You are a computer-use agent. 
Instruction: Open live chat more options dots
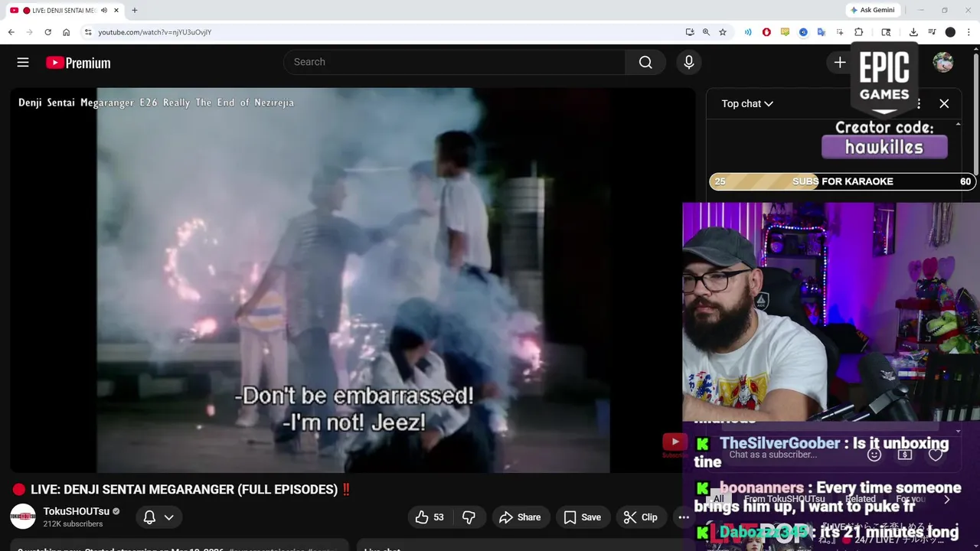tap(919, 103)
